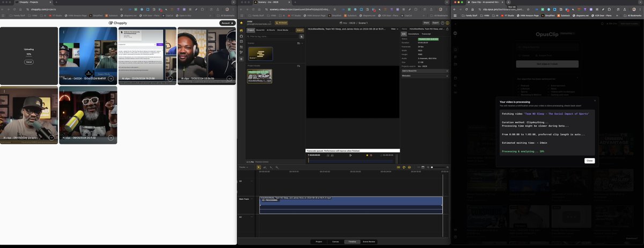Open the help question mark icon in Scenery
The height and width of the screenshot is (248, 644).
click(443, 23)
